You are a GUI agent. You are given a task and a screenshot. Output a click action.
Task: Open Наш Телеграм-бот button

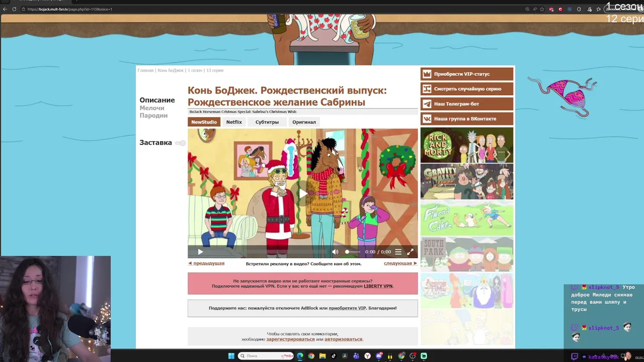pyautogui.click(x=467, y=104)
